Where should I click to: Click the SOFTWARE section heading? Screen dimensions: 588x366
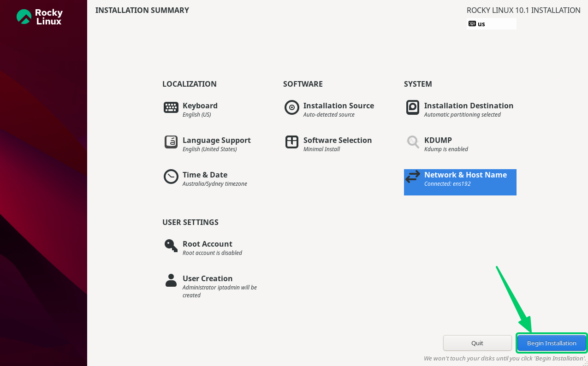[x=303, y=84]
